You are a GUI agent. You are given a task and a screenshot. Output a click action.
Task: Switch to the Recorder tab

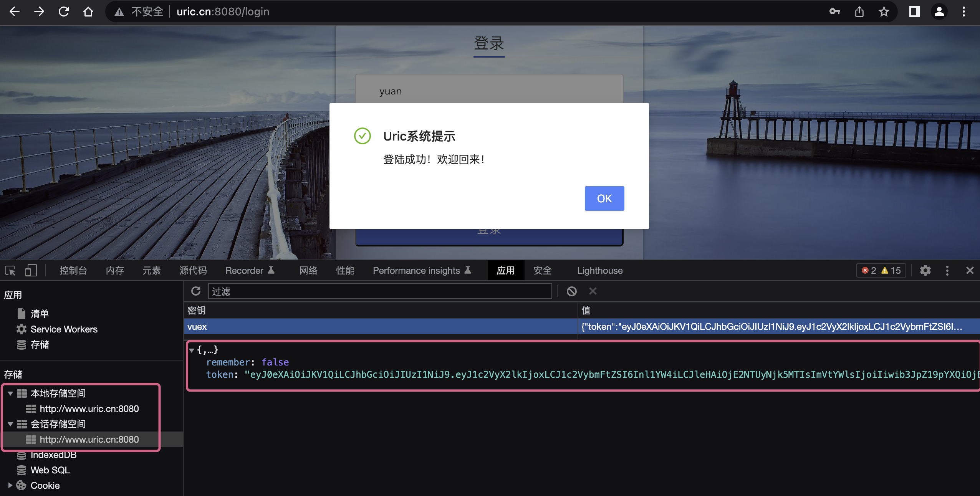250,271
